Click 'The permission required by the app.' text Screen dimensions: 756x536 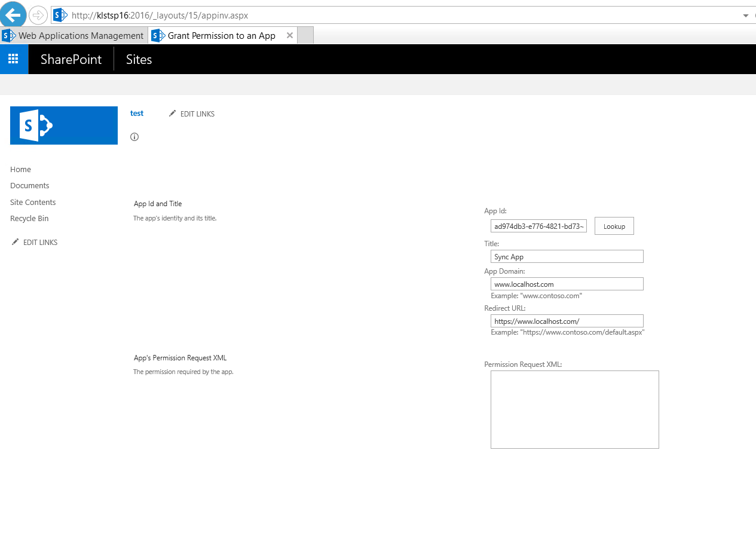pos(183,372)
